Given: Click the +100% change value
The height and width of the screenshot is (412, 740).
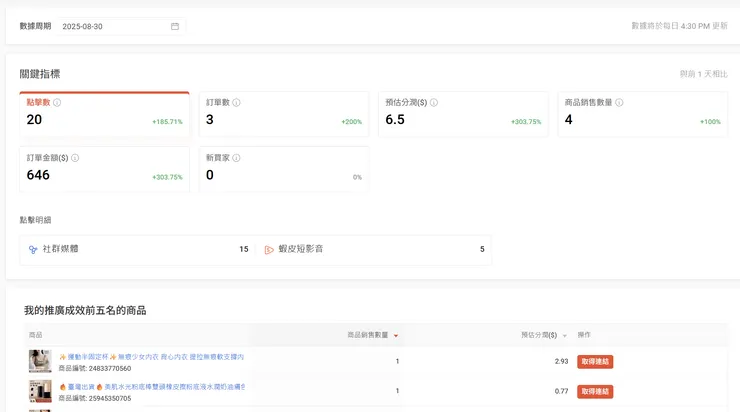Looking at the screenshot, I should coord(710,122).
